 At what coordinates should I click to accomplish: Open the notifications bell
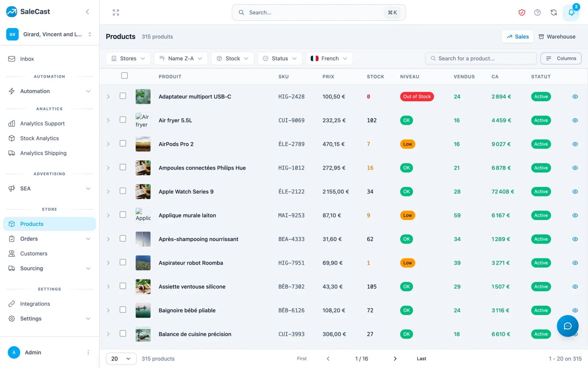pyautogui.click(x=571, y=13)
